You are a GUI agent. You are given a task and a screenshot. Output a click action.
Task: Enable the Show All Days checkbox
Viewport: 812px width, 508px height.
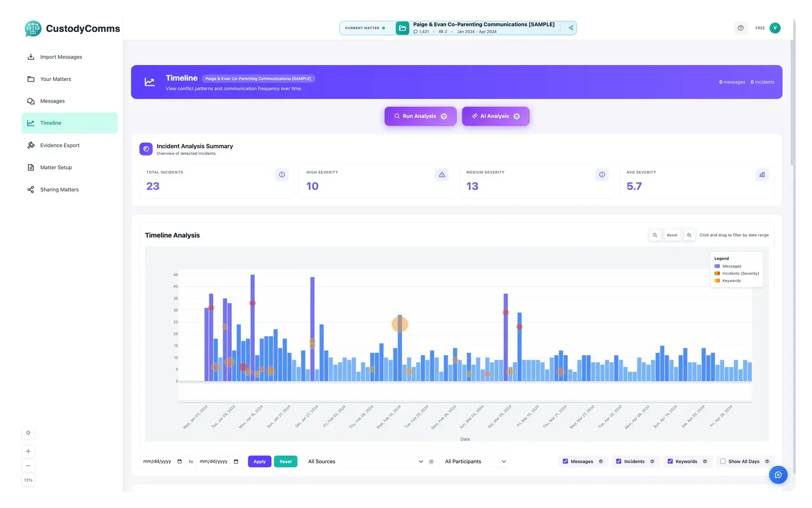tap(723, 461)
